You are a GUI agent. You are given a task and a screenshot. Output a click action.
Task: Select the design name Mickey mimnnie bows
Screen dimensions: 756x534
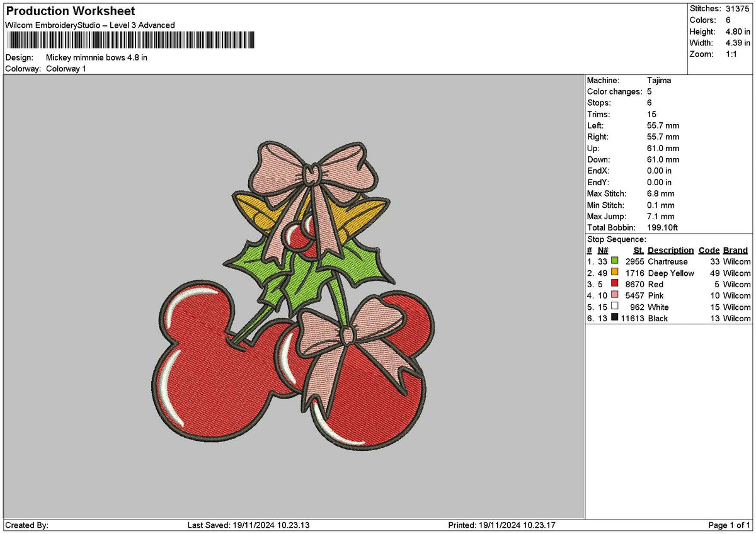click(96, 57)
